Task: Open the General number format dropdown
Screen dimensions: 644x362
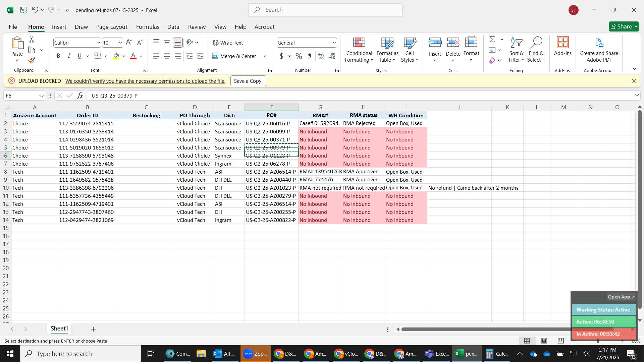Action: 334,43
